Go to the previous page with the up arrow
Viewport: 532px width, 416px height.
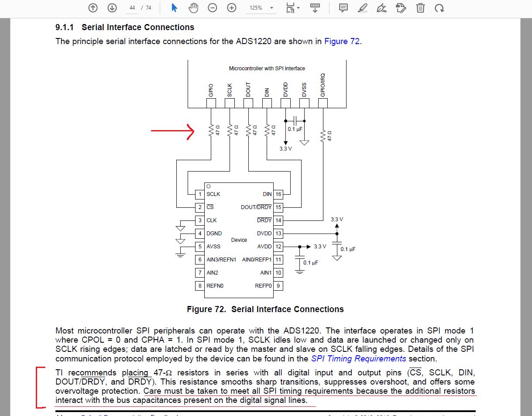pos(93,8)
